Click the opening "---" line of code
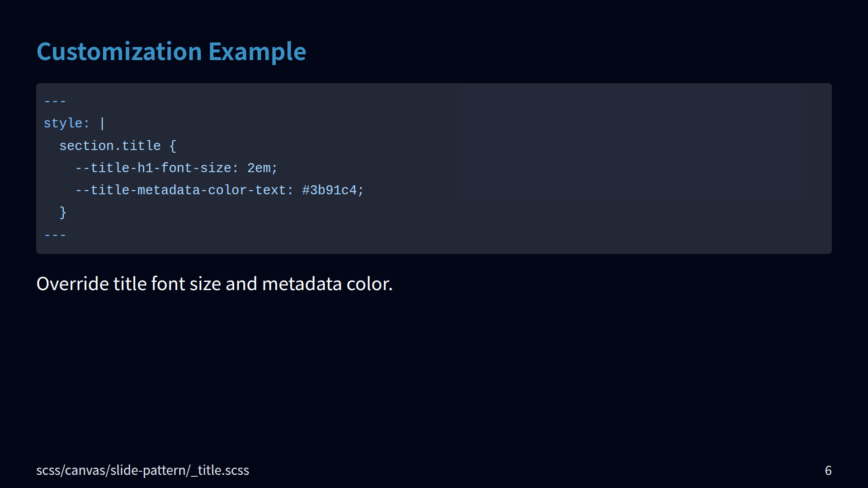 [x=55, y=101]
